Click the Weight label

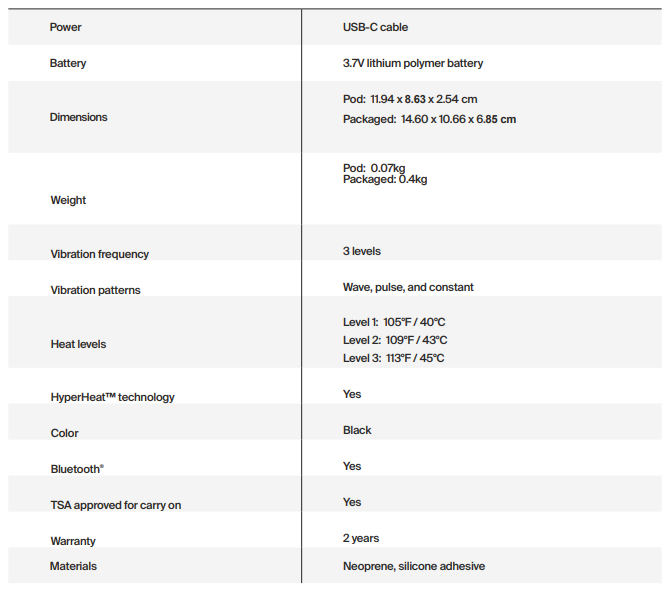pos(68,200)
